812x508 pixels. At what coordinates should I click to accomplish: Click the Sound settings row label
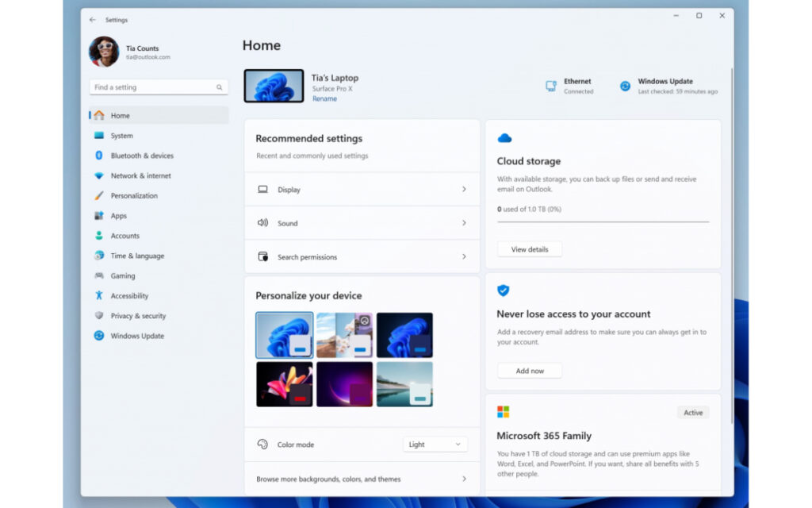287,223
